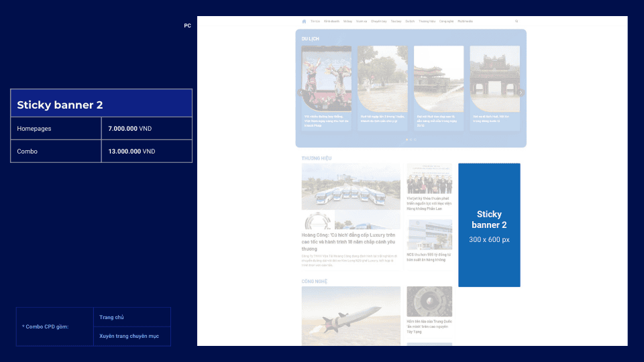
Task: Open the Du lịch nav item
Action: [x=410, y=21]
